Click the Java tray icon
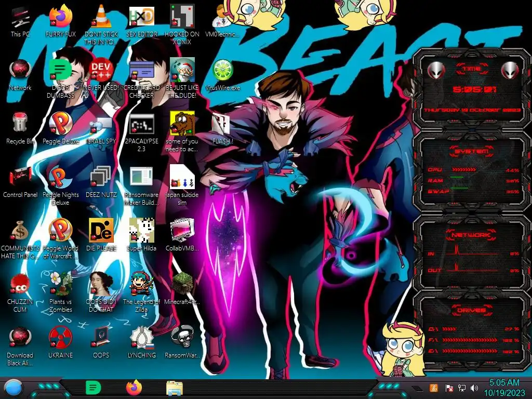 pos(434,388)
